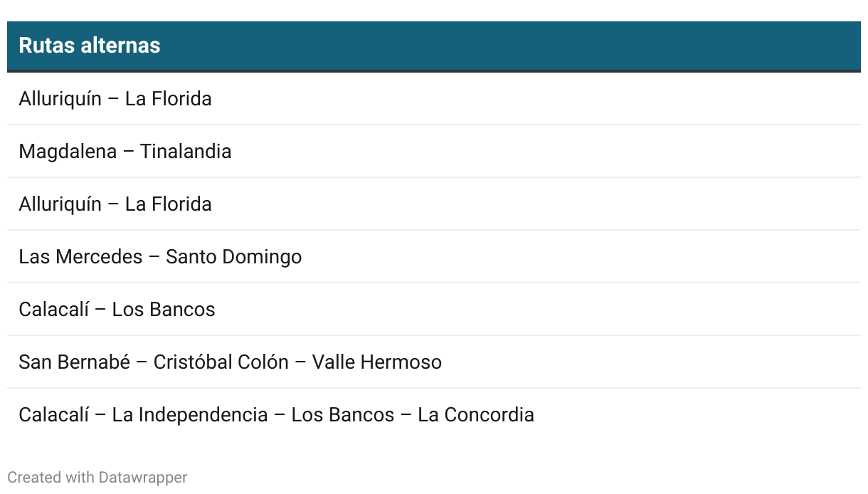Click the text Valle Hermoso
The width and height of the screenshot is (868, 494).
(x=377, y=362)
